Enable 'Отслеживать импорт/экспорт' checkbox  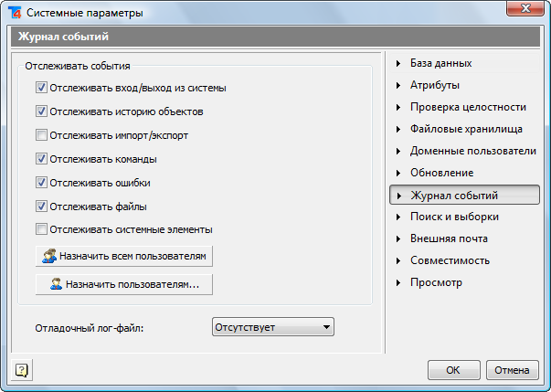[41, 135]
